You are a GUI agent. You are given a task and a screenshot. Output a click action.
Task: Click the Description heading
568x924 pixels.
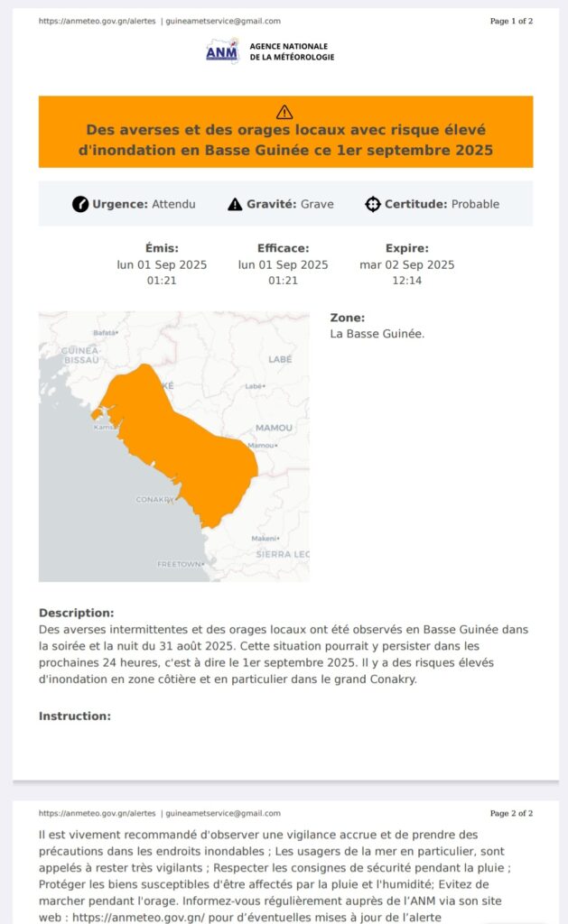(77, 613)
